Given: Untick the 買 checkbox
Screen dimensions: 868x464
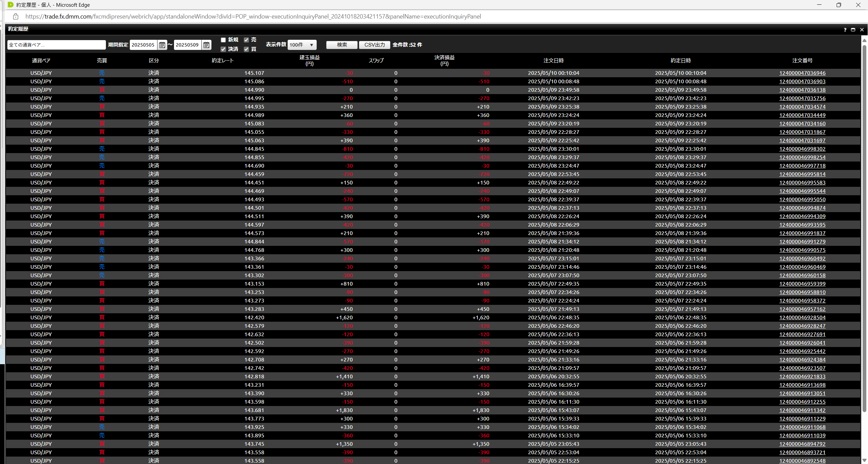Looking at the screenshot, I should click(247, 49).
